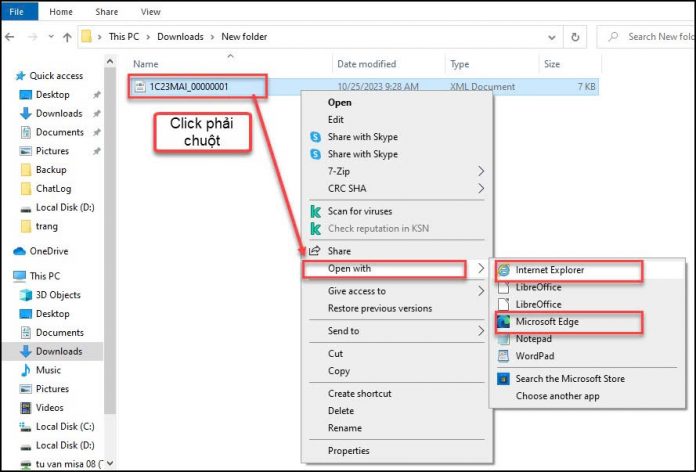This screenshot has height=472, width=696.
Task: Switch to the View ribbon tab
Action: 150,12
